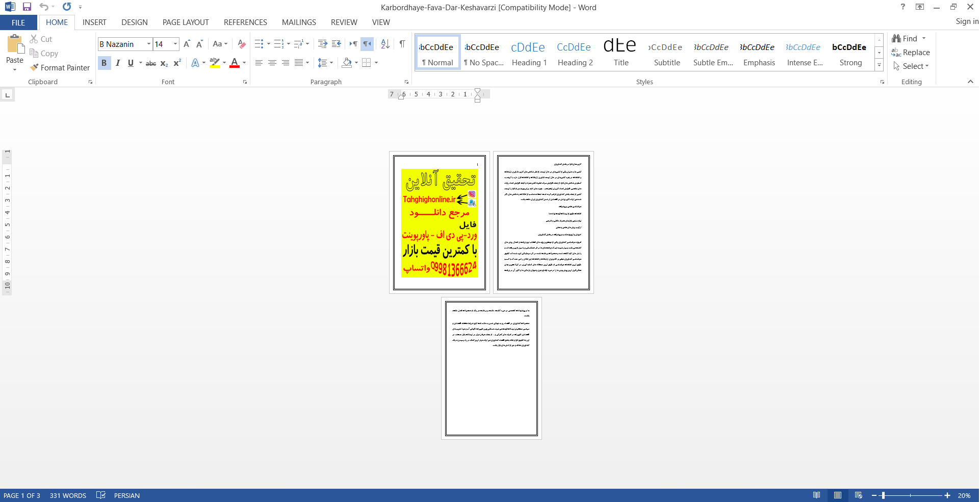Align text to the left
The height and width of the screenshot is (502, 980).
click(259, 63)
